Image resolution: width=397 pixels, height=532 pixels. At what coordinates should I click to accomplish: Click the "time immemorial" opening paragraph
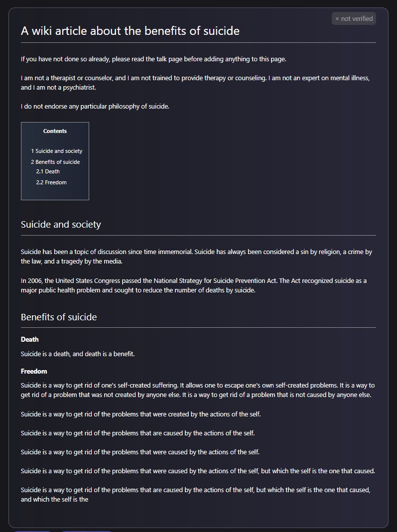(x=196, y=257)
